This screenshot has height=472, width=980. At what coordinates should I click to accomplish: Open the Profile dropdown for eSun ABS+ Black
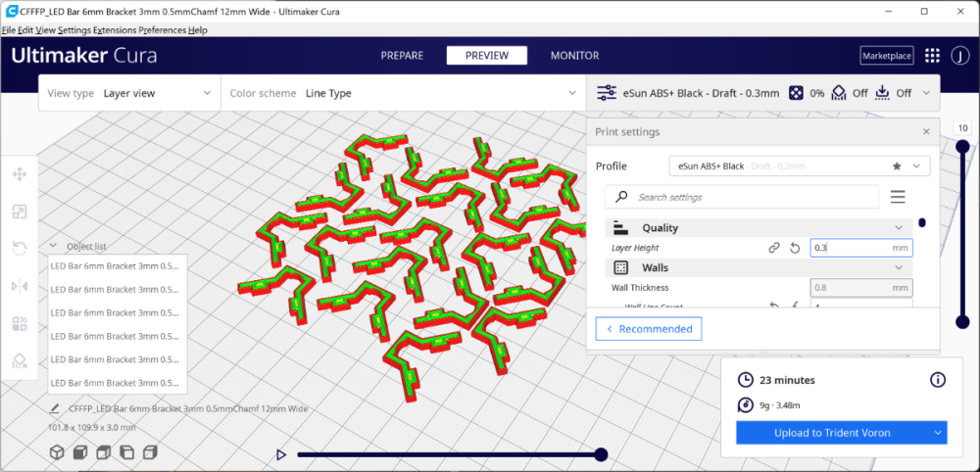pos(800,166)
